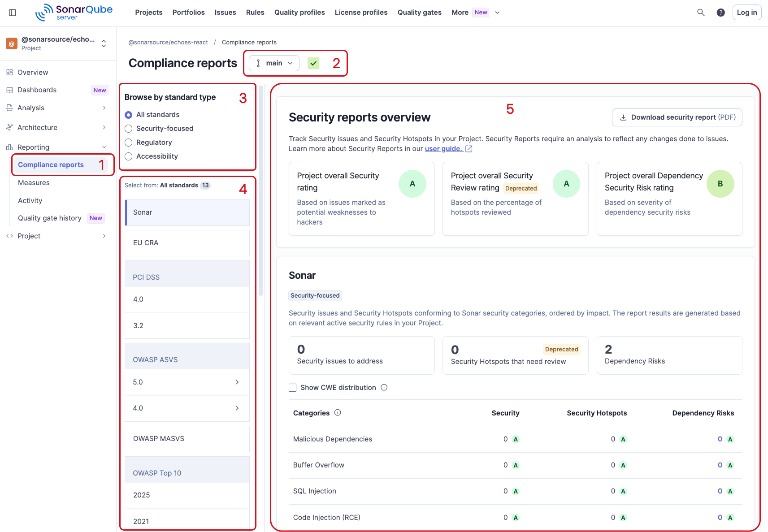Select the Regulatory radio button
Image resolution: width=768 pixels, height=532 pixels.
click(129, 143)
